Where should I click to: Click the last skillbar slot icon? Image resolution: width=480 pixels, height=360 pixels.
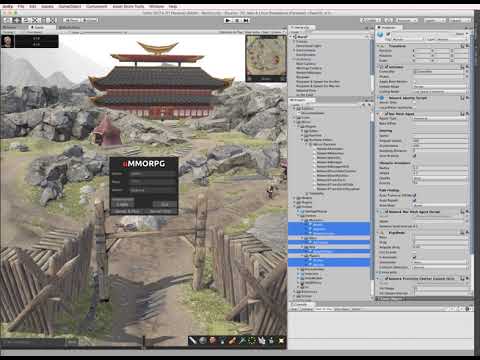(281, 340)
